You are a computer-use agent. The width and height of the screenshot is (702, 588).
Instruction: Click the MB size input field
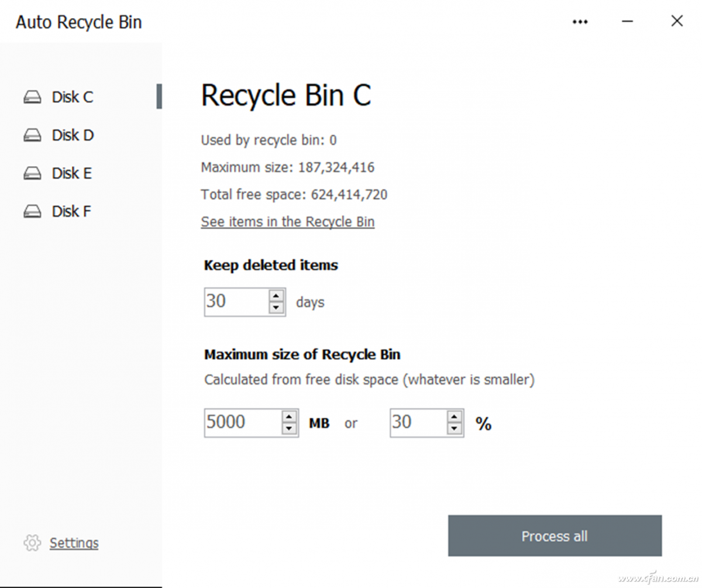(242, 422)
